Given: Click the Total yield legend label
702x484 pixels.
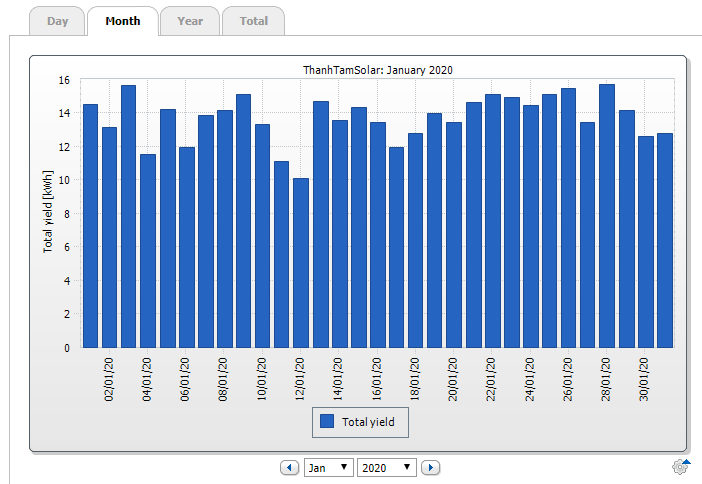Looking at the screenshot, I should pyautogui.click(x=368, y=422).
